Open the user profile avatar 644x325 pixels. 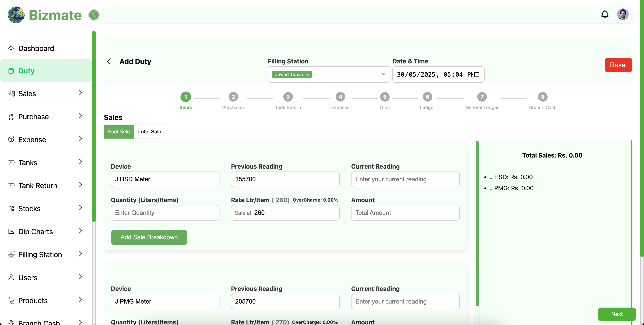tap(623, 15)
